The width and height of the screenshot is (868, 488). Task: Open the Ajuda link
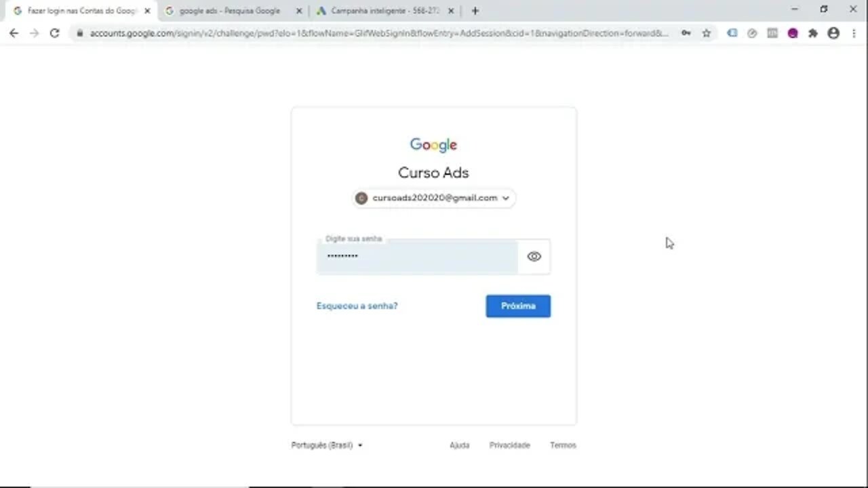(459, 445)
